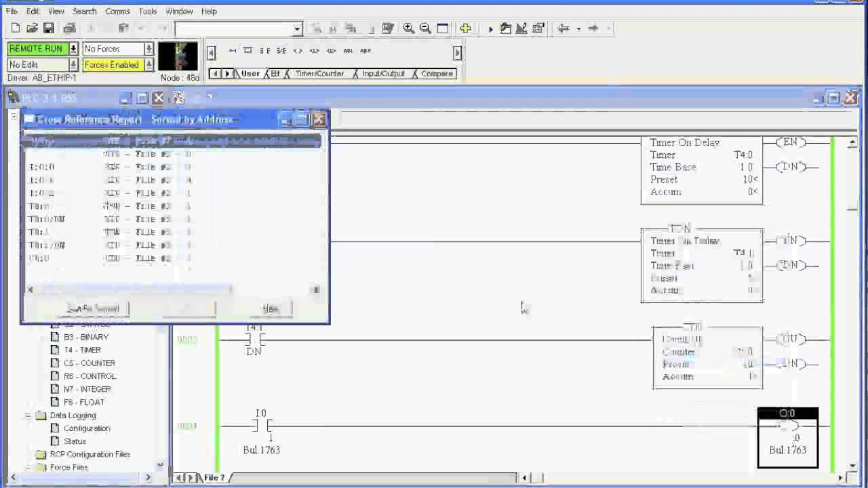Open the search combo box dropdown arrow

click(x=297, y=28)
